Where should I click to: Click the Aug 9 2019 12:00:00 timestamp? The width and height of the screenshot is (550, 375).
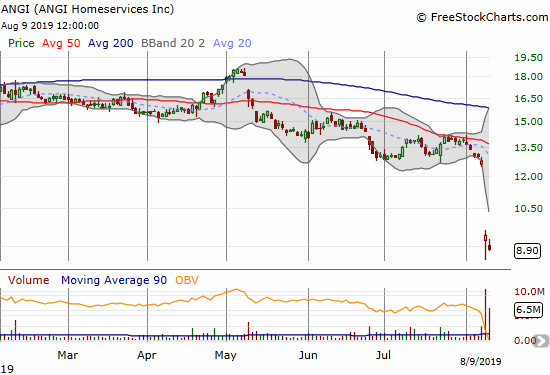pos(50,26)
